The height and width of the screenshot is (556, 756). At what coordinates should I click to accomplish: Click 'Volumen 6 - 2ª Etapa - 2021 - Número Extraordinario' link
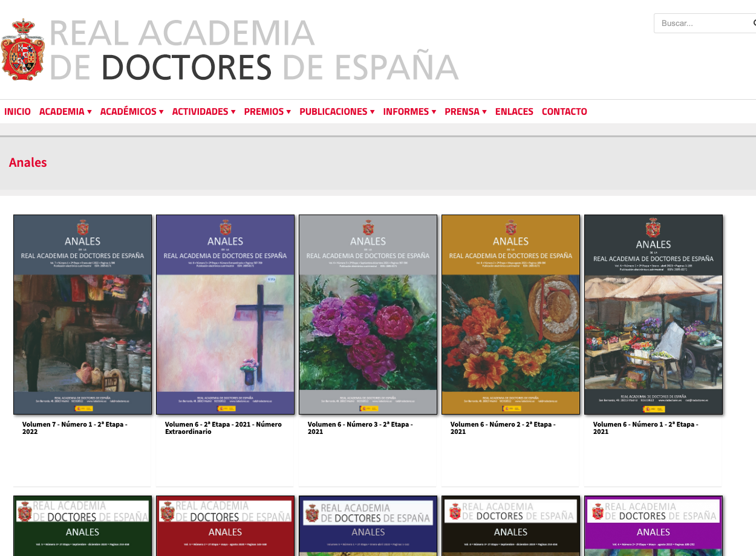(x=223, y=428)
